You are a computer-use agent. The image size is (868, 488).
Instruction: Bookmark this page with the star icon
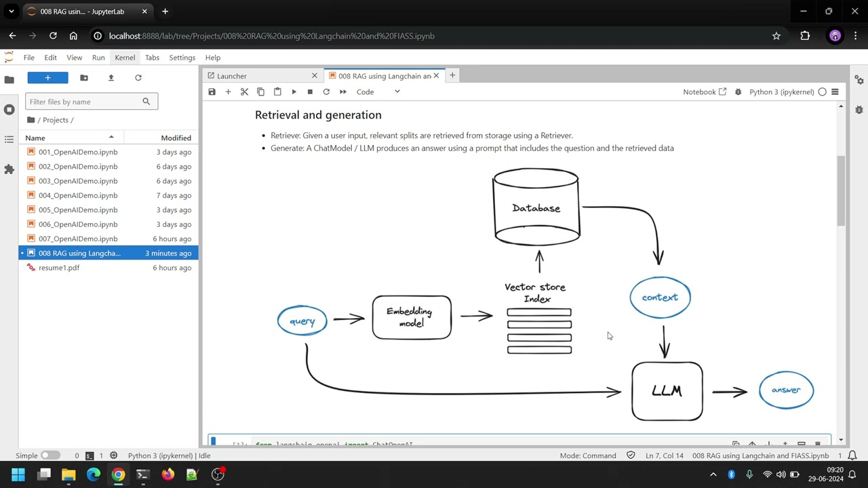(x=776, y=36)
